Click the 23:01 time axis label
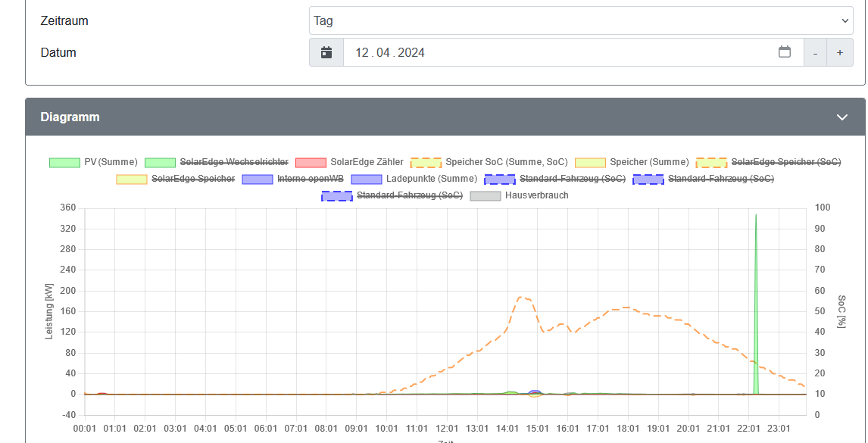 click(779, 429)
